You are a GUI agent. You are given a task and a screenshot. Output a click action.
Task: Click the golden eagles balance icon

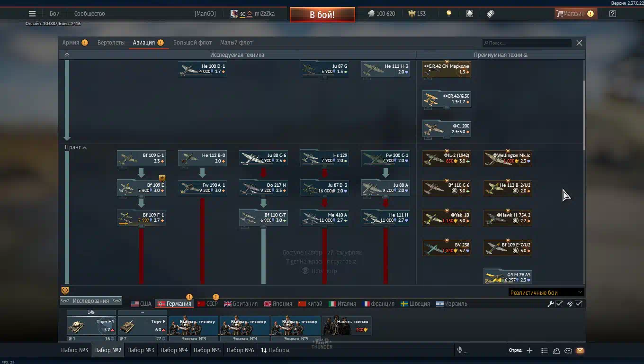(412, 14)
